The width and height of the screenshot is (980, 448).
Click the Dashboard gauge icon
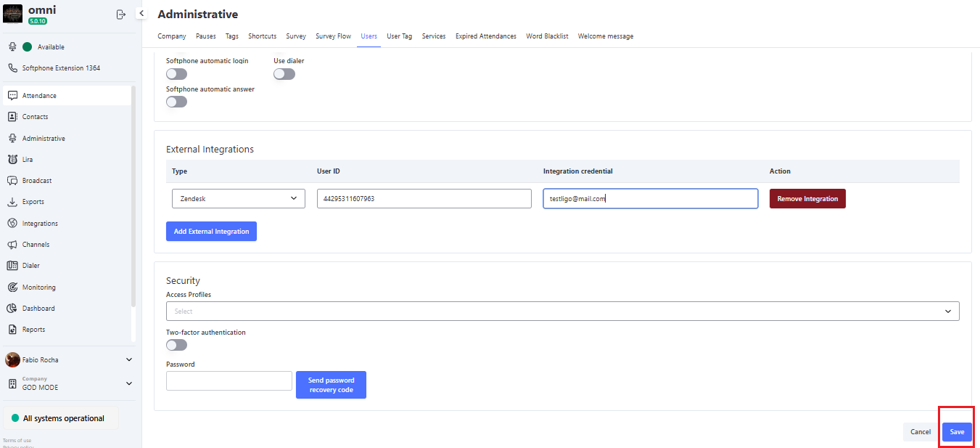click(x=12, y=308)
